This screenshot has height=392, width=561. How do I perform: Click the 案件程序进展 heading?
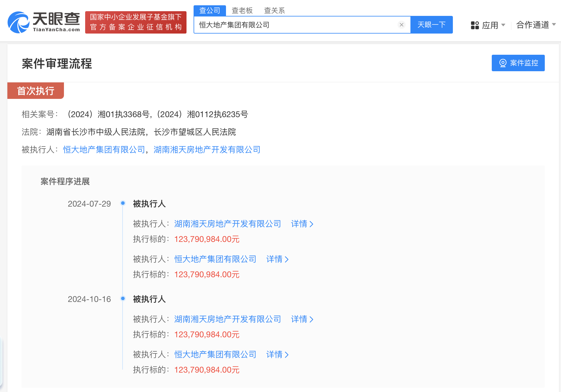65,181
